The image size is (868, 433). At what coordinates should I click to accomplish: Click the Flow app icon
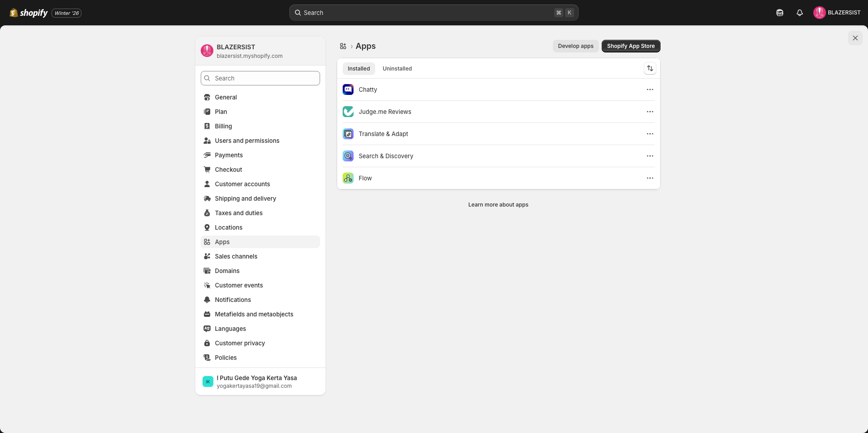coord(348,178)
